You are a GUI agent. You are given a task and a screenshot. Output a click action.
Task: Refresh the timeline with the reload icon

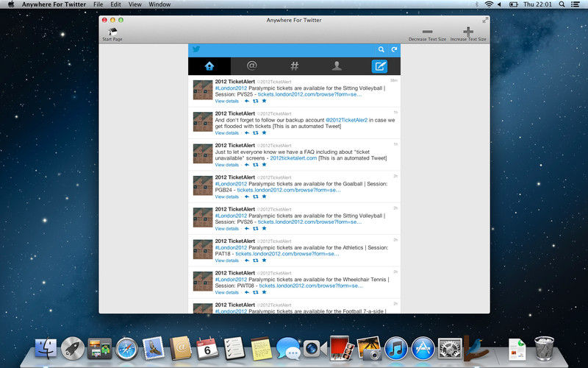394,49
